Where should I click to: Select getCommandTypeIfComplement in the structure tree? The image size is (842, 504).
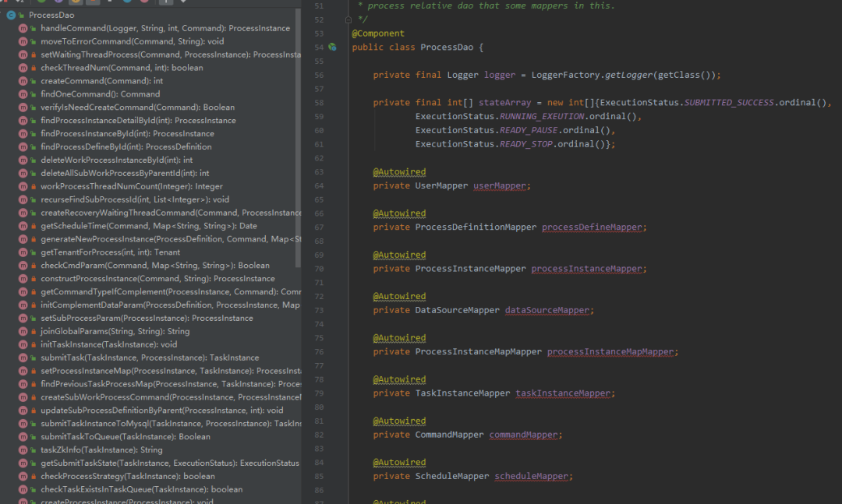pyautogui.click(x=171, y=291)
